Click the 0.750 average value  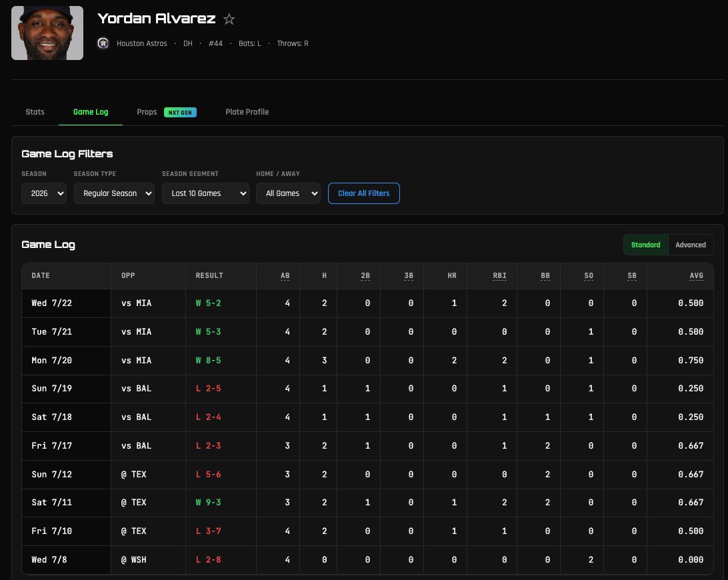pos(691,361)
